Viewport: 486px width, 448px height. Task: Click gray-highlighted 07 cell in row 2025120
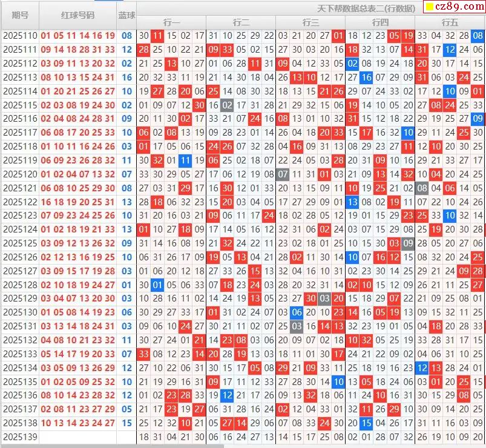283,174
